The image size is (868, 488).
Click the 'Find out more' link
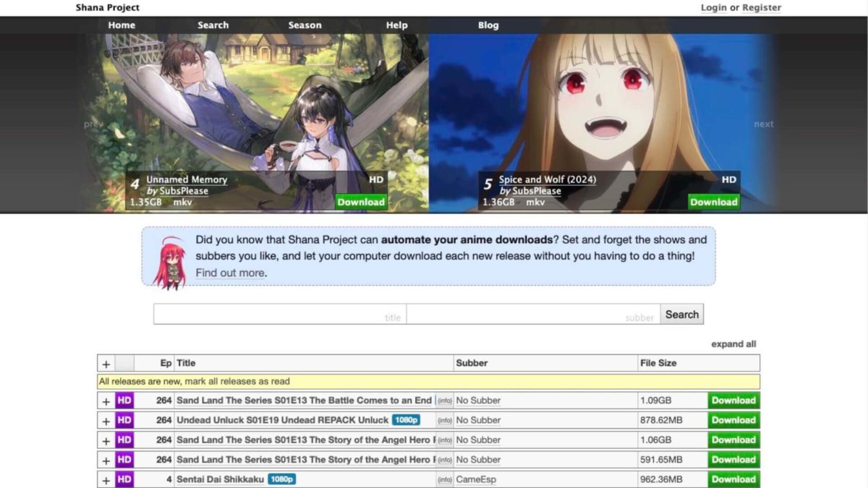230,273
